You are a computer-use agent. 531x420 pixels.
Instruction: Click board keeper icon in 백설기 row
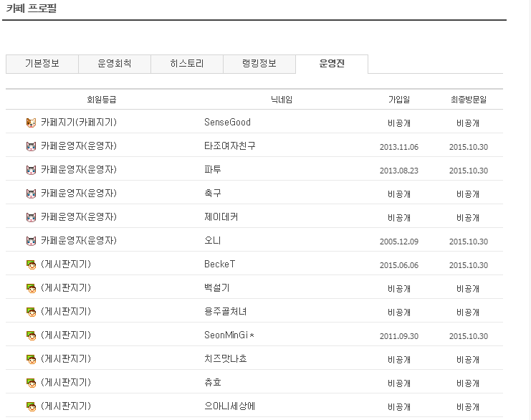click(31, 288)
